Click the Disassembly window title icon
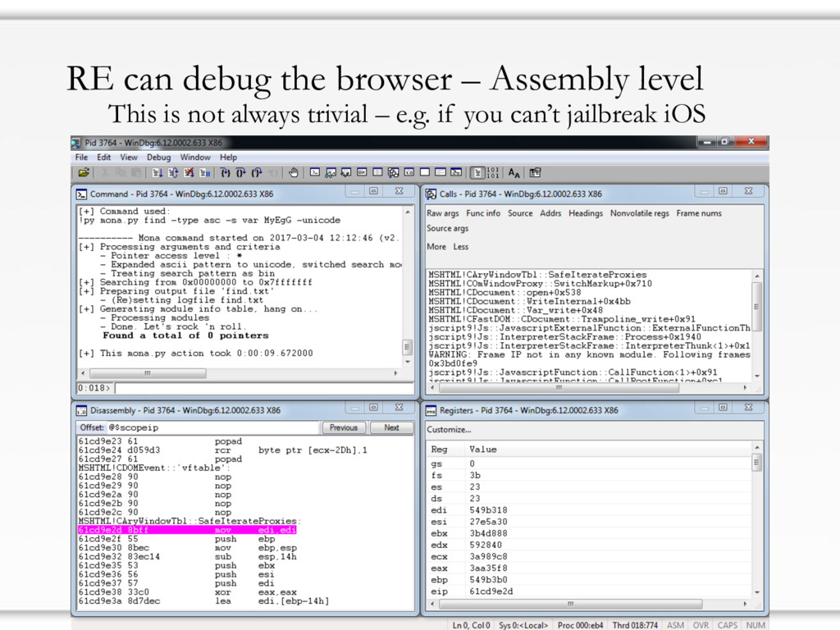The image size is (840, 630). tap(81, 410)
